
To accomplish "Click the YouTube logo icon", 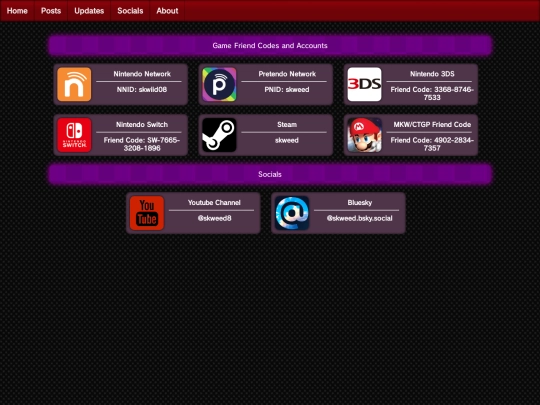I will tap(147, 213).
